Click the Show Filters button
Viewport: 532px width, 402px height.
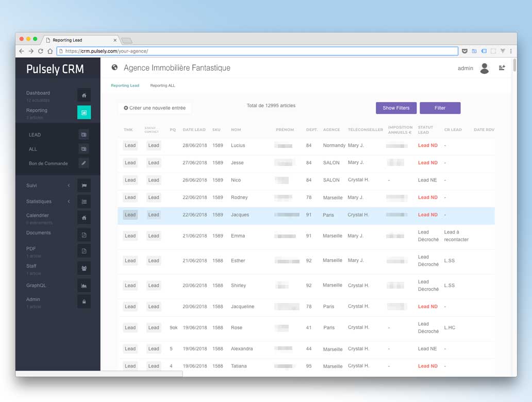pos(396,108)
